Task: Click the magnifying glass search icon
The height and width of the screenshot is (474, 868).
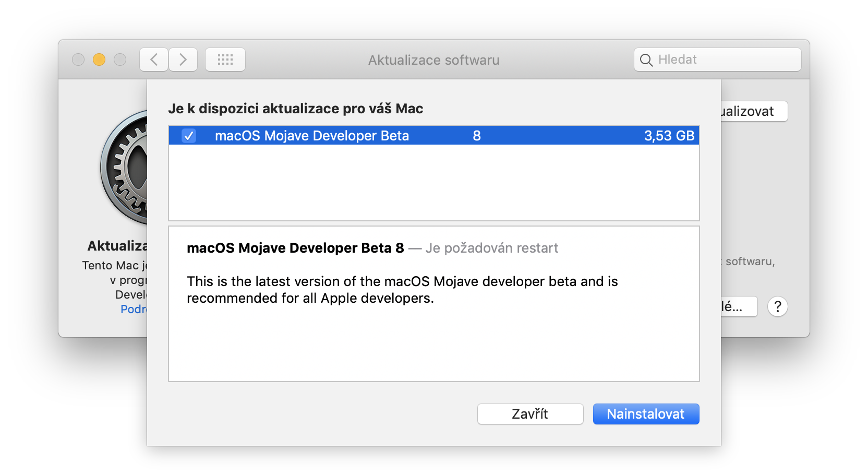Action: (x=646, y=60)
